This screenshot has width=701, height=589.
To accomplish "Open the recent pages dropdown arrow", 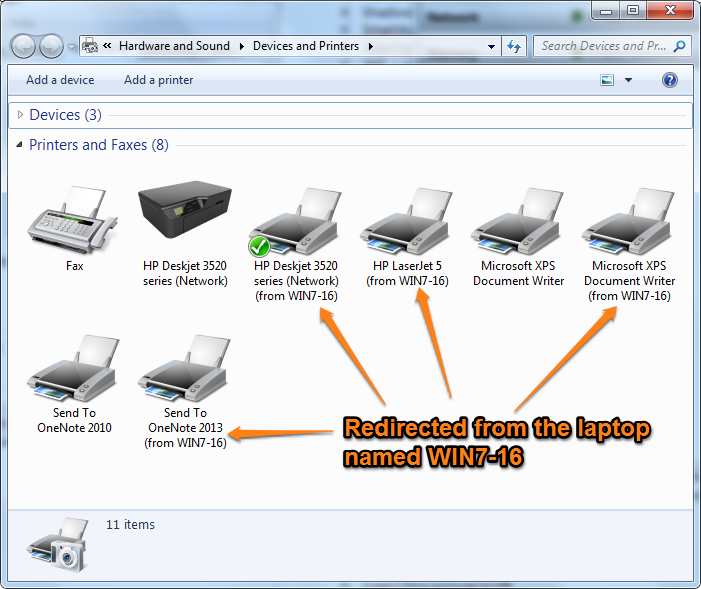I will click(x=72, y=46).
